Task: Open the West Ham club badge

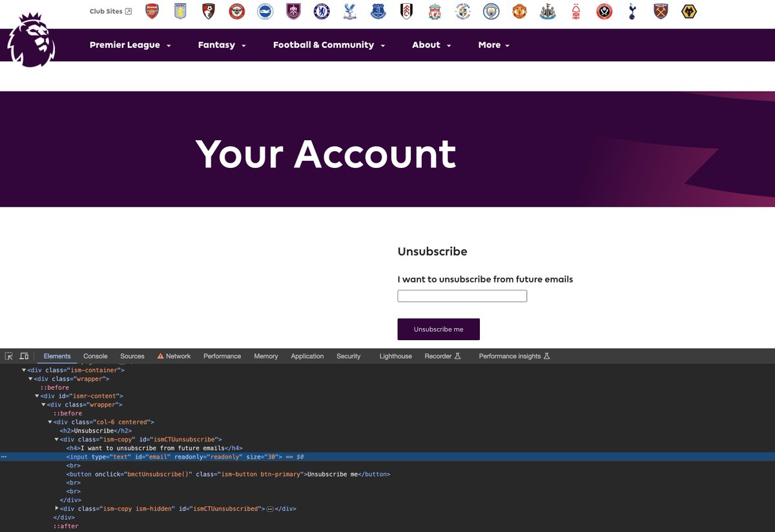Action: coord(661,11)
